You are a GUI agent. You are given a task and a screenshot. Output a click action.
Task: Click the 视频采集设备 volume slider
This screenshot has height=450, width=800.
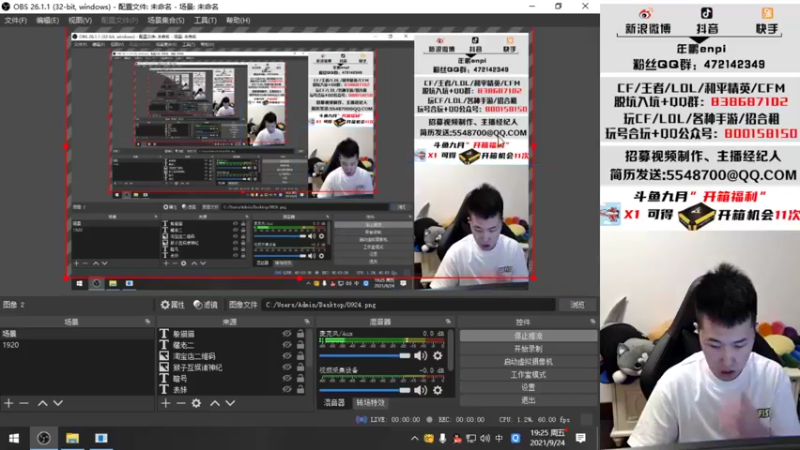(365, 390)
